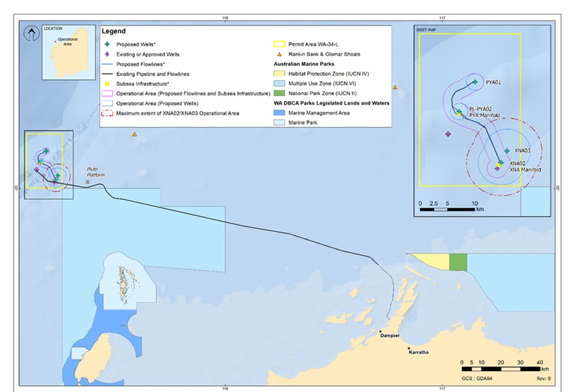
Task: Click the Dampier town label
Action: (391, 336)
